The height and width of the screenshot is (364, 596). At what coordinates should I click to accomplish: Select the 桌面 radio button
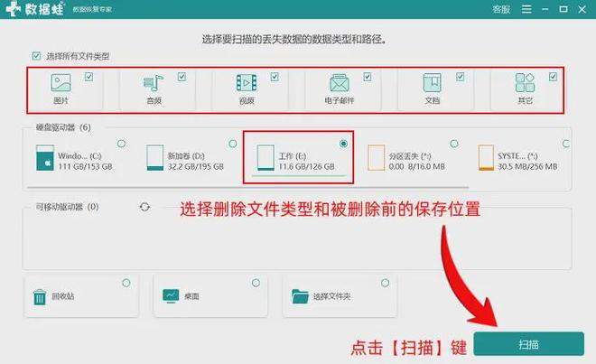(256, 283)
